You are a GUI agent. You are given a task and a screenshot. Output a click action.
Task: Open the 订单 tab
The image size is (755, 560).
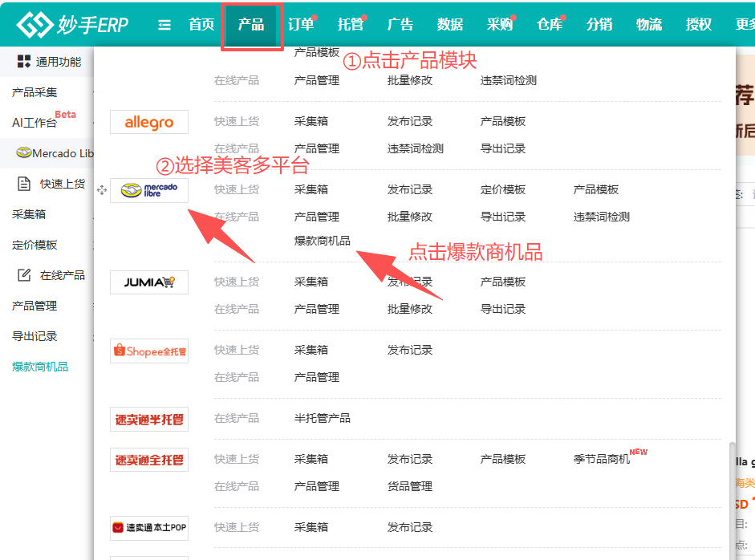tap(301, 24)
